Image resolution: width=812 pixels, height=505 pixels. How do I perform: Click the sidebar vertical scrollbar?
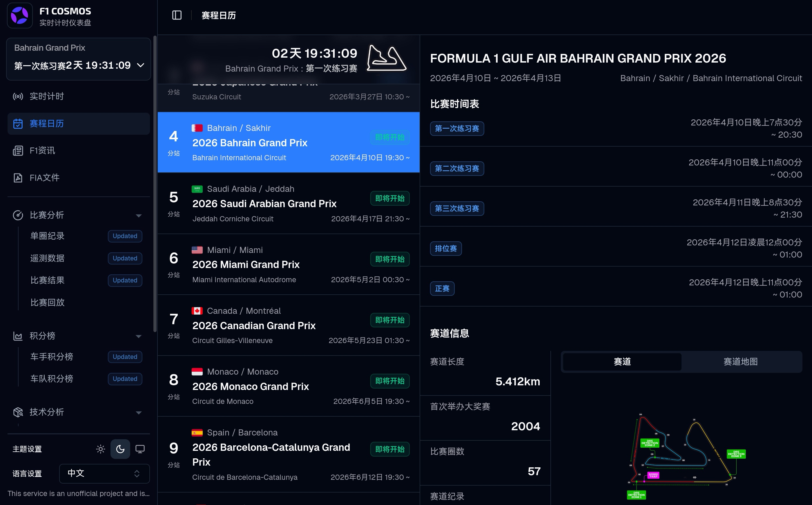click(155, 184)
